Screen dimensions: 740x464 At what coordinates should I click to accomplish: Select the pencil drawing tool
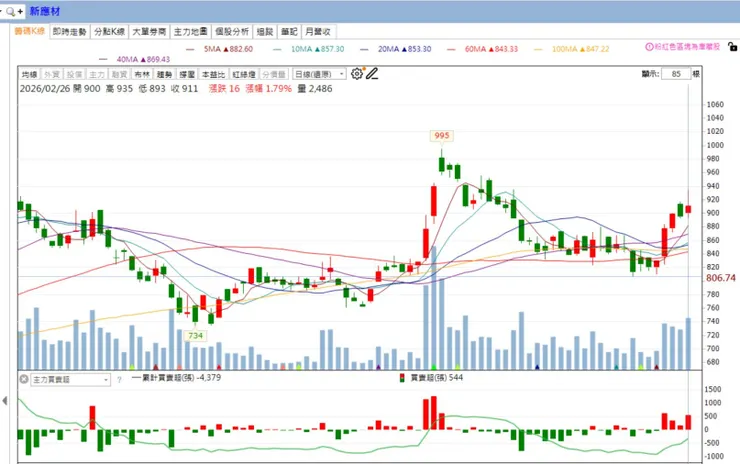point(372,74)
